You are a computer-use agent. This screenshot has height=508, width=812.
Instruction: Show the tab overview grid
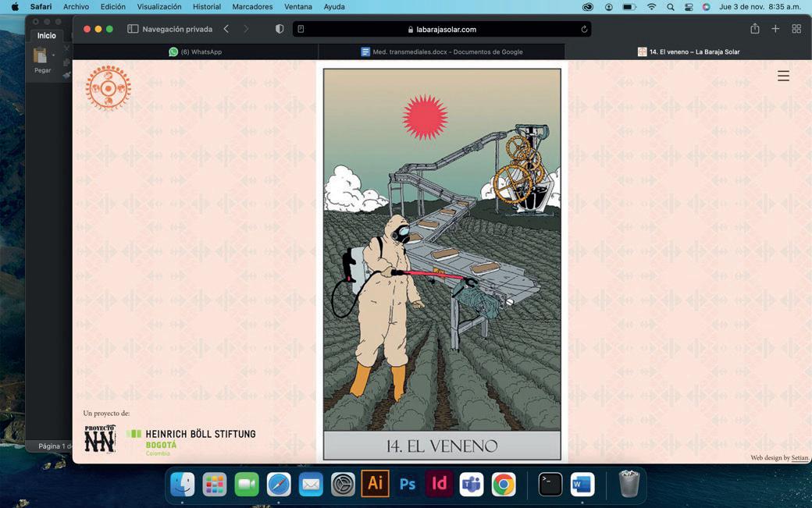796,29
